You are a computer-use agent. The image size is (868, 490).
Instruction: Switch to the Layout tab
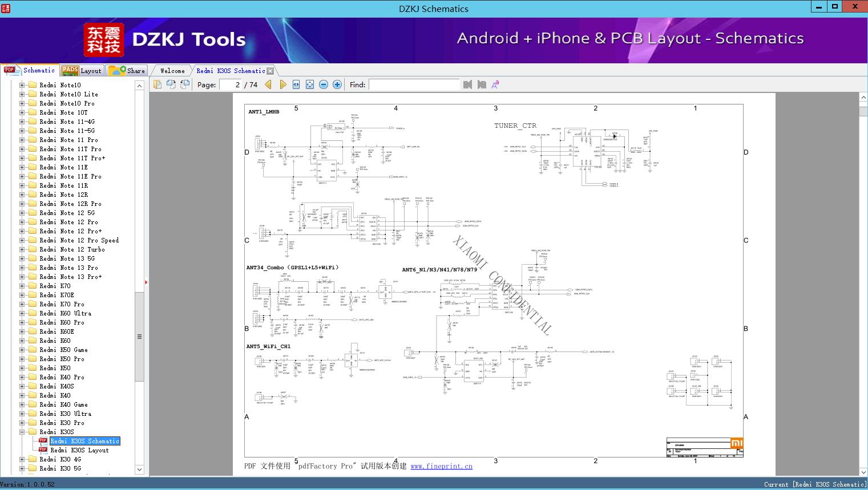(x=82, y=71)
